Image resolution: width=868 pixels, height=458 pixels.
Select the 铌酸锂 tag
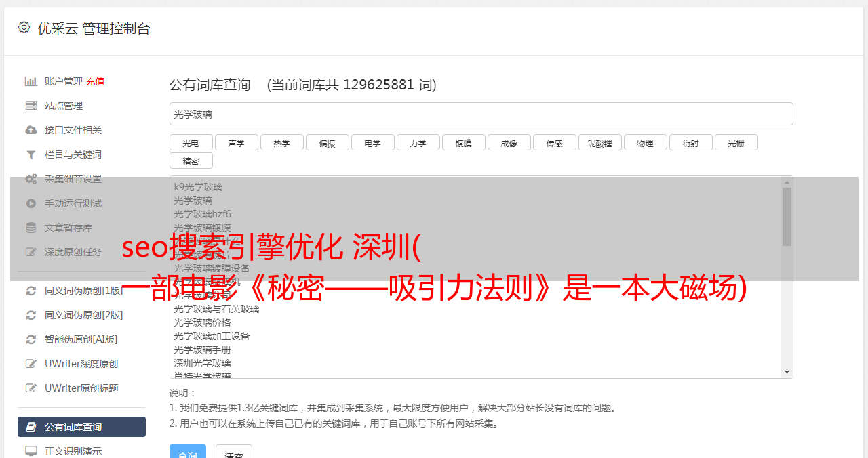[x=599, y=142]
